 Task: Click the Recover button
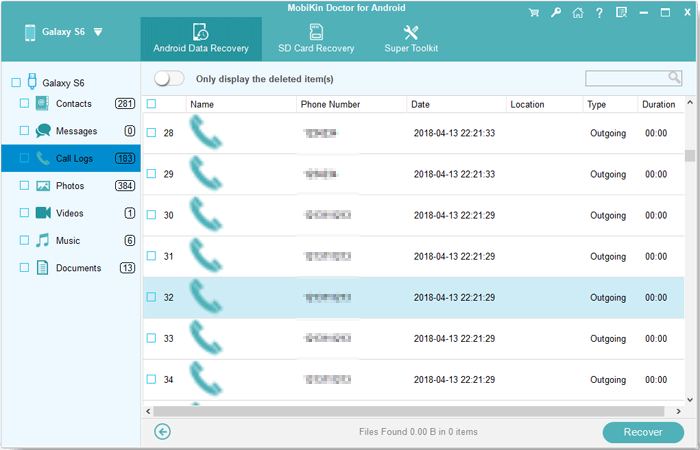[643, 432]
